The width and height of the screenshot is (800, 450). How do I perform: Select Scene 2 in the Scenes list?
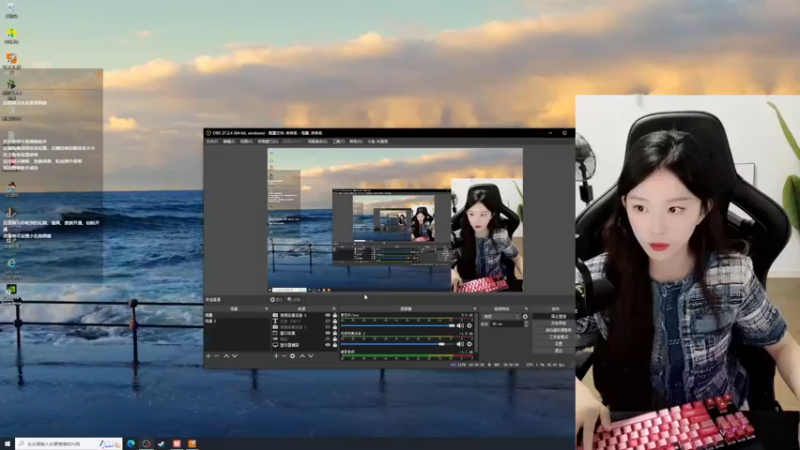pos(236,321)
